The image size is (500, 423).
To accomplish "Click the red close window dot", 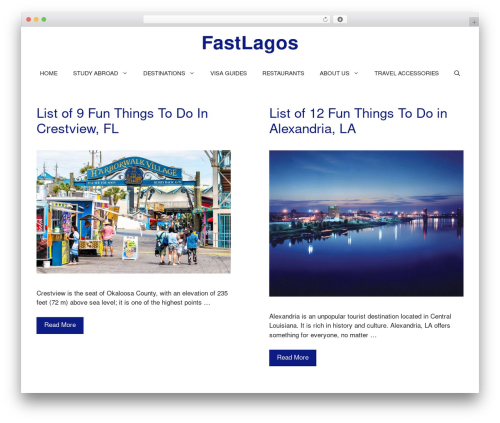I will [x=29, y=19].
